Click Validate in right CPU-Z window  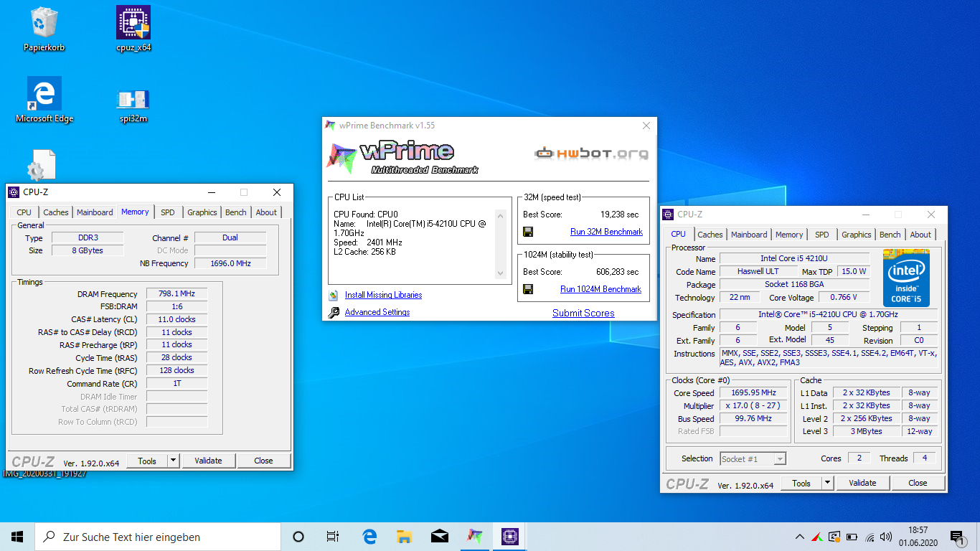pyautogui.click(x=862, y=483)
